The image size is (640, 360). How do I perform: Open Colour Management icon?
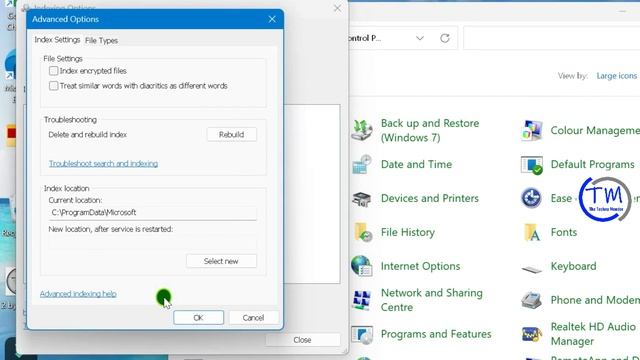[531, 130]
